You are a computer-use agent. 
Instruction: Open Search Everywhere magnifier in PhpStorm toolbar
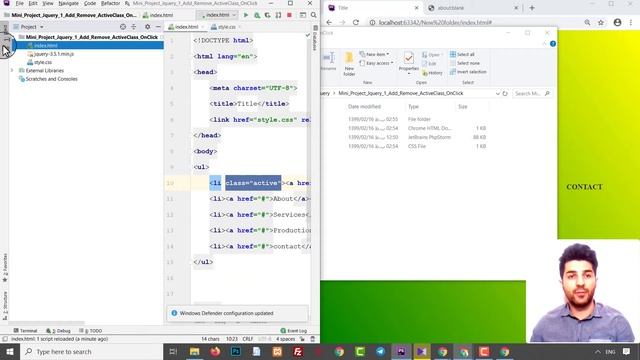click(x=313, y=15)
